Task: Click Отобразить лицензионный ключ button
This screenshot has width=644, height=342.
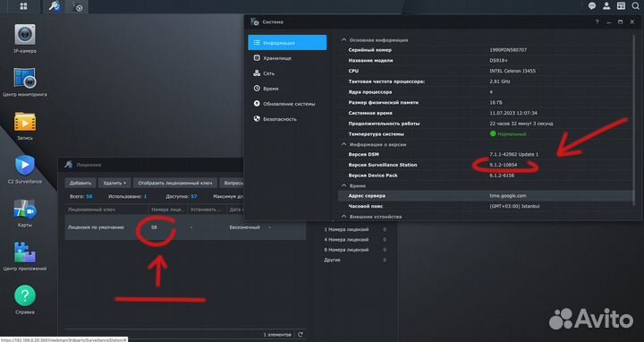Action: tap(175, 183)
